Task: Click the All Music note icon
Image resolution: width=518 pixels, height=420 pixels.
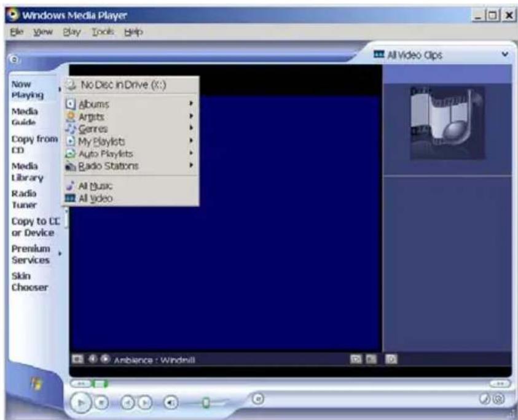Action: pos(70,186)
